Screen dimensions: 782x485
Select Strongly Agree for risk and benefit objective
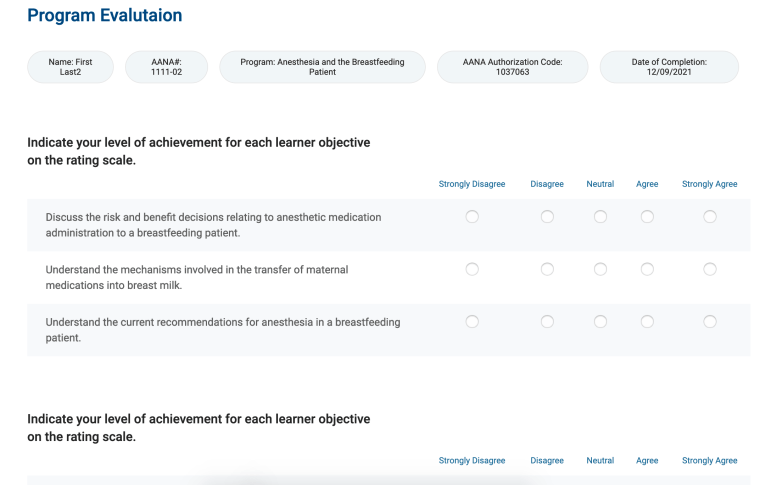710,217
